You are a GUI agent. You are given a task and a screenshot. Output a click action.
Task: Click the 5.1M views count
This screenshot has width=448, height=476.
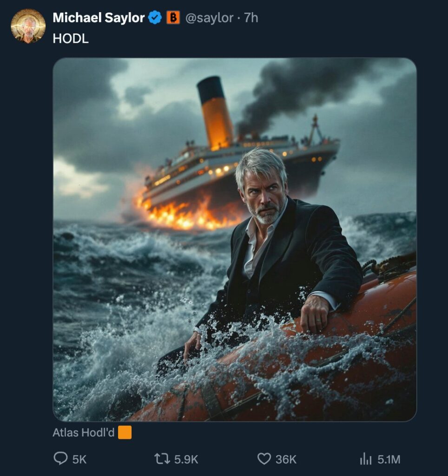pyautogui.click(x=389, y=459)
